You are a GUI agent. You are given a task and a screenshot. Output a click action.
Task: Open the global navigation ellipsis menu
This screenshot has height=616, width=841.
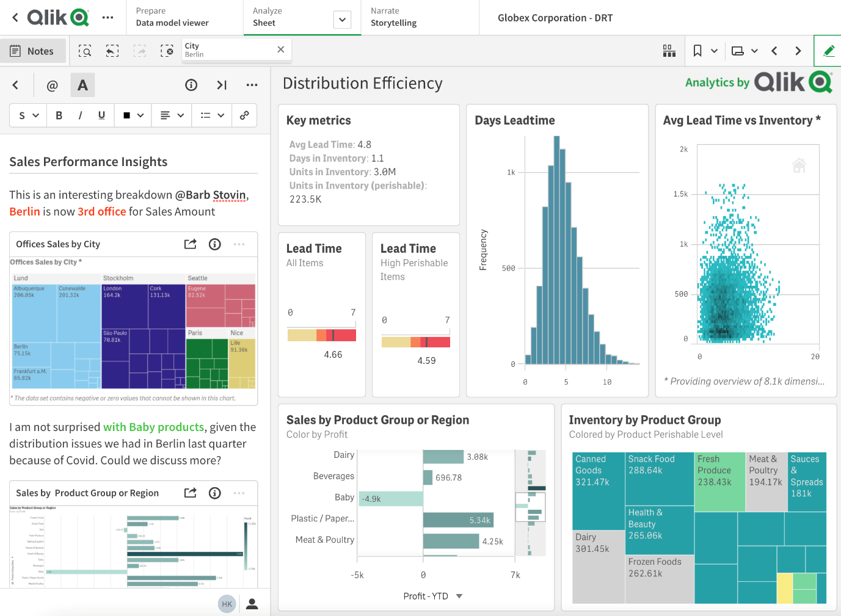click(108, 18)
